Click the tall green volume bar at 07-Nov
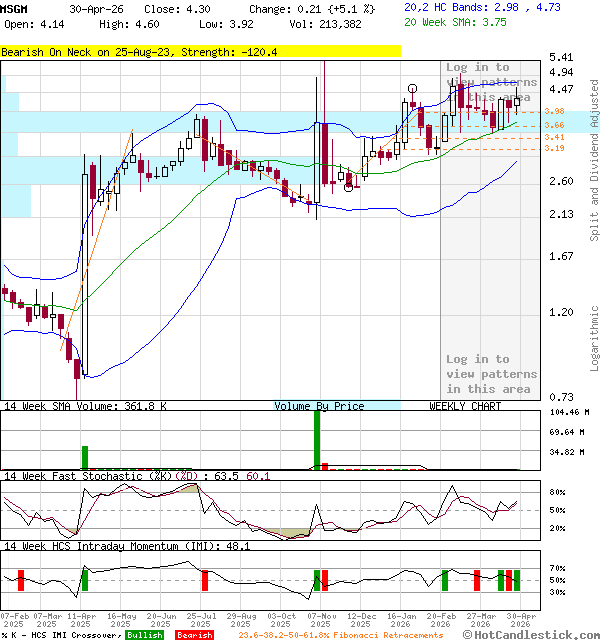Viewport: 600px width, 640px height. coord(317,439)
